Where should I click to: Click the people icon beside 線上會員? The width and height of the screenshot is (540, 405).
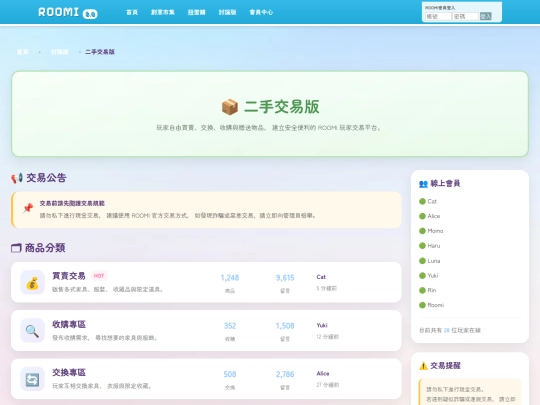(x=423, y=184)
